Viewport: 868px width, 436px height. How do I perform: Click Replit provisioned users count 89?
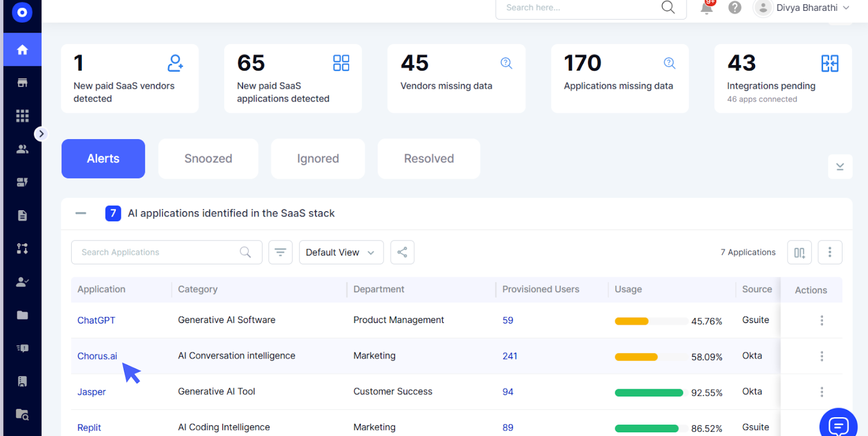point(508,428)
